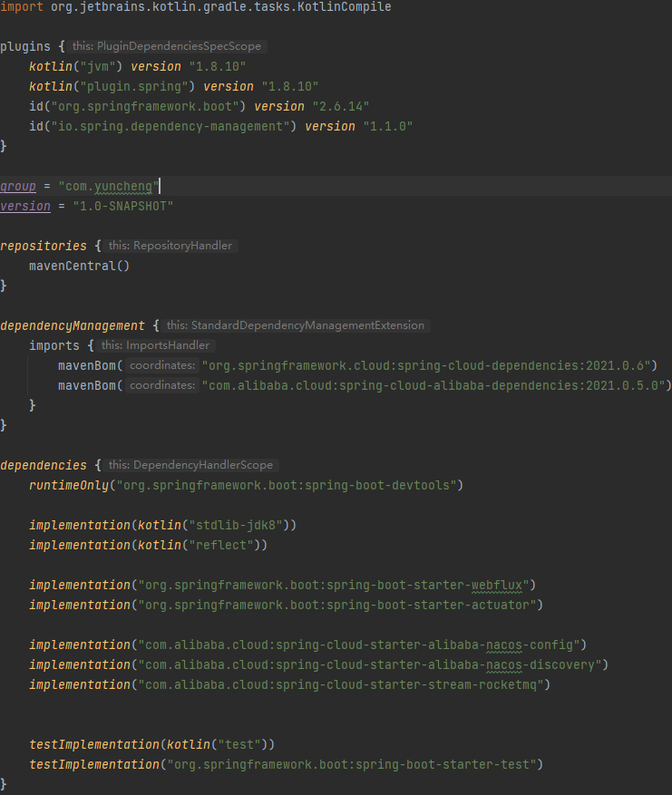Click the 'coordinates:' hint on spring-cloud-dependencies line
The image size is (672, 795).
point(162,365)
